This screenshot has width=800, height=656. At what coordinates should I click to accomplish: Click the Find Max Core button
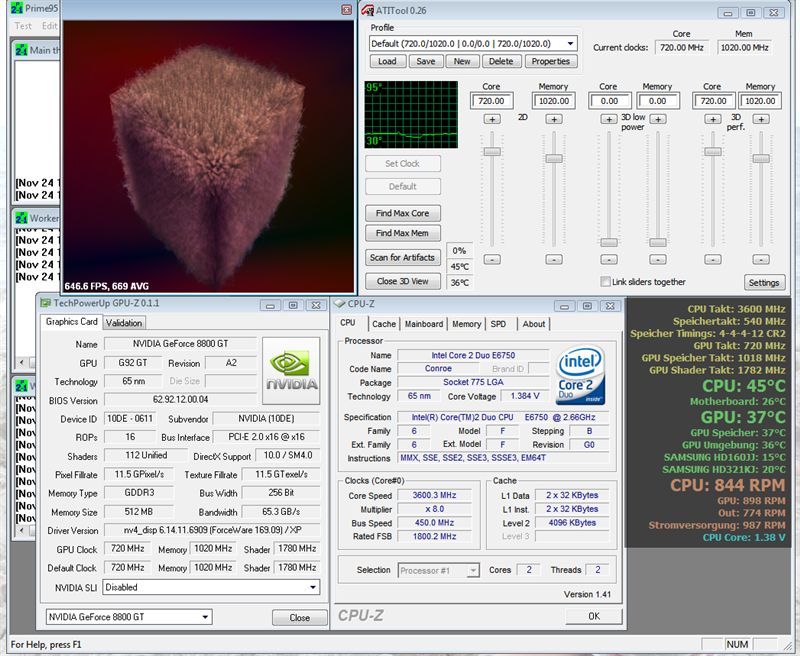tap(403, 213)
